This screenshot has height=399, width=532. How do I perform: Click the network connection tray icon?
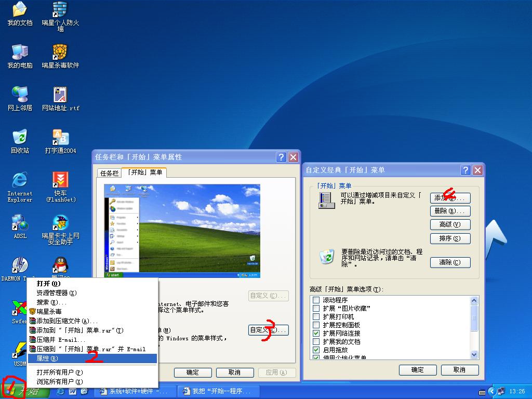501,391
